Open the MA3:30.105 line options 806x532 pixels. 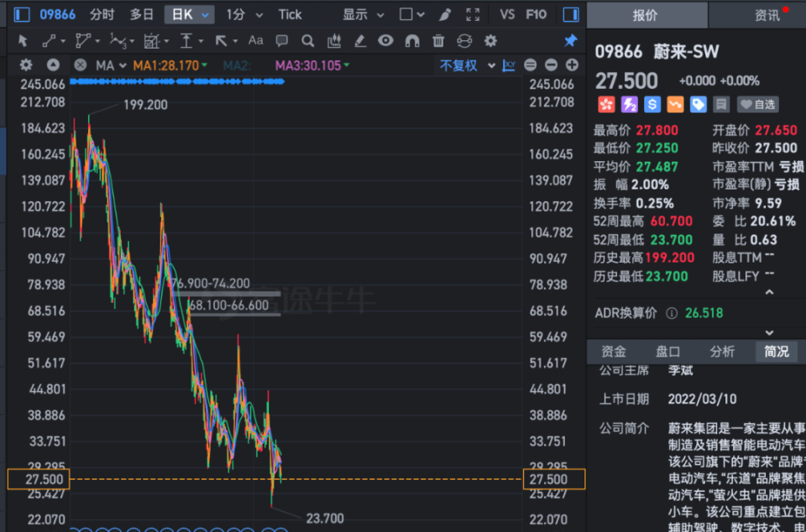[x=312, y=65]
